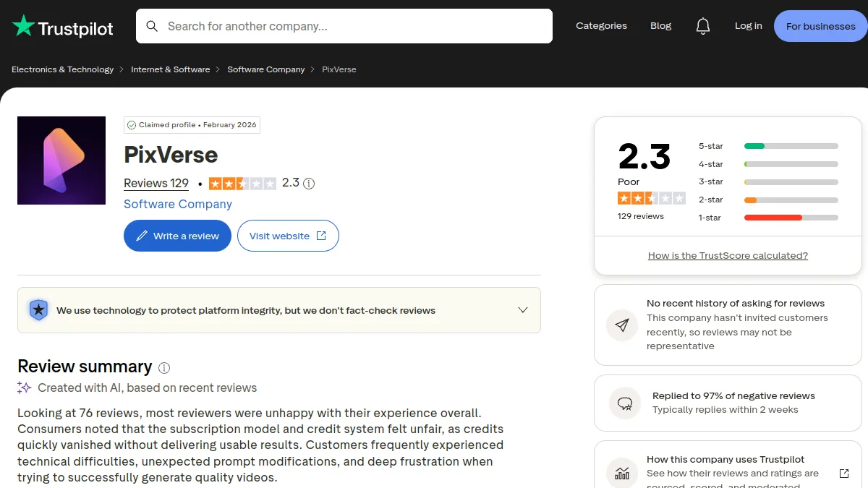The height and width of the screenshot is (488, 868).
Task: Click the How this company uses Trustpilot heading
Action: [726, 459]
